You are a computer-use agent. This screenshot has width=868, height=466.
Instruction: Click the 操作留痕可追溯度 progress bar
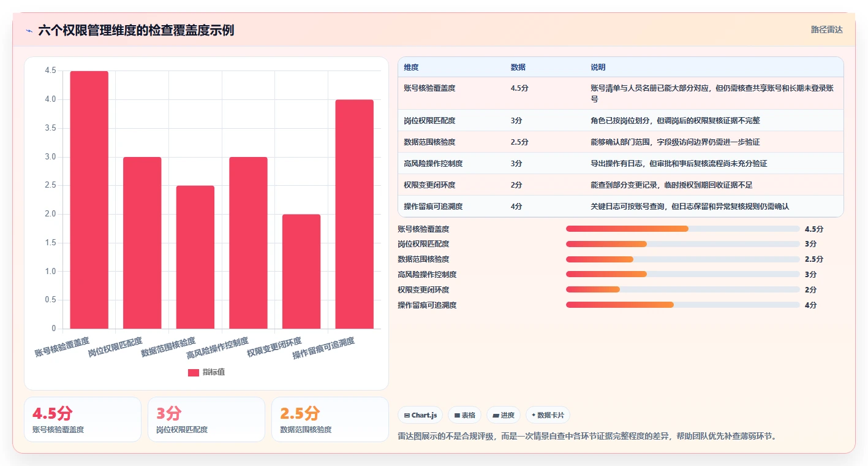click(683, 305)
